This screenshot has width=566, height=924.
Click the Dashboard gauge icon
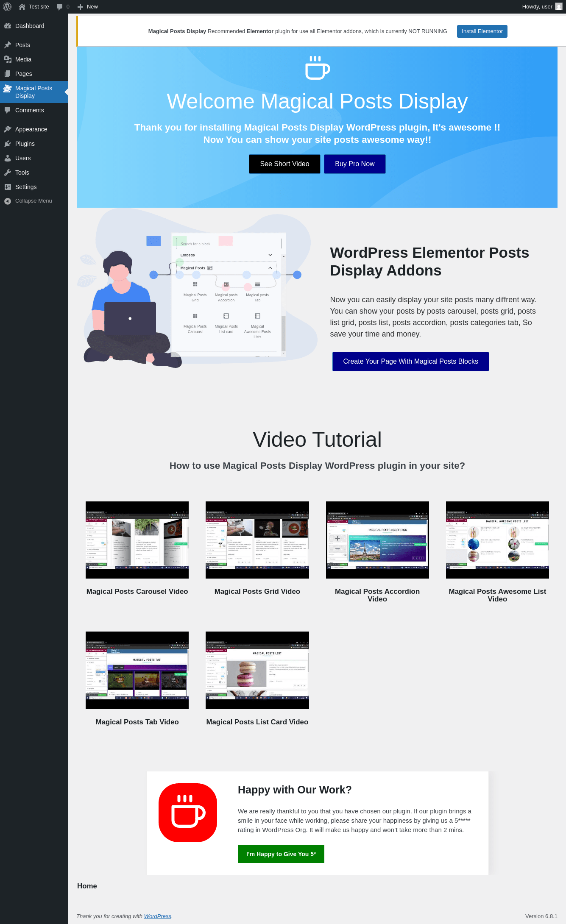8,26
